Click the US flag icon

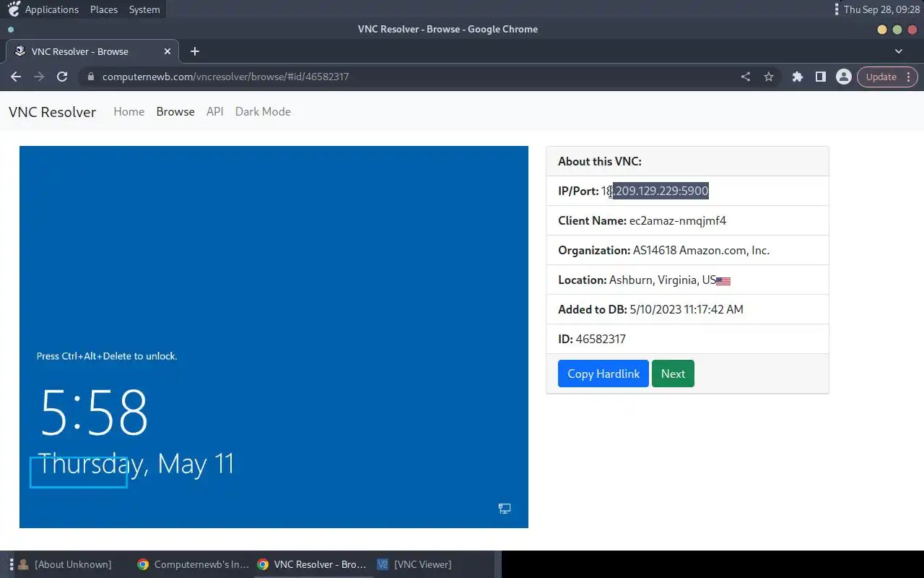click(x=723, y=281)
